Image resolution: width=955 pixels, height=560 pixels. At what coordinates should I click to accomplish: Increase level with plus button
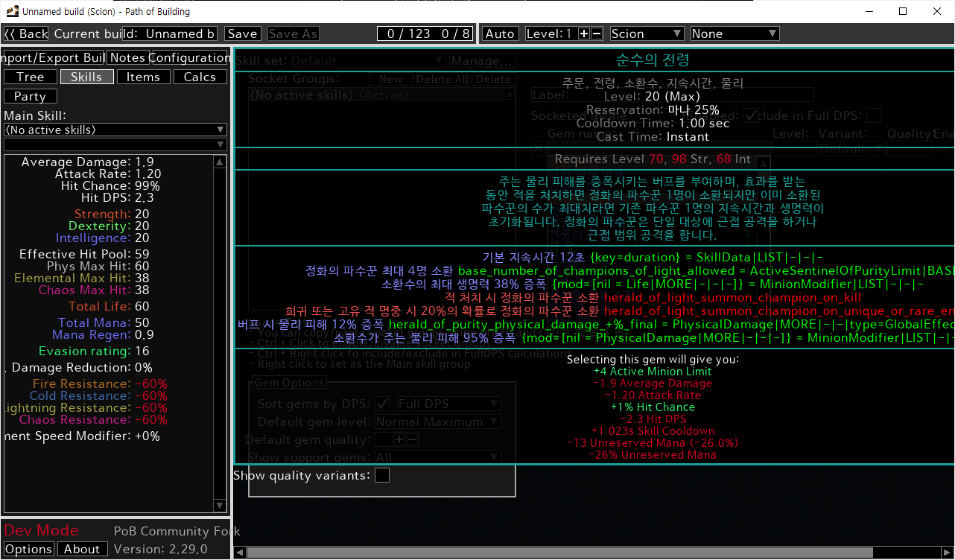pos(584,34)
